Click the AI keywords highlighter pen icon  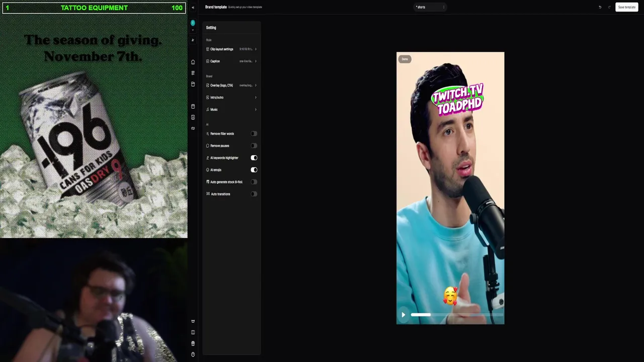[208, 158]
